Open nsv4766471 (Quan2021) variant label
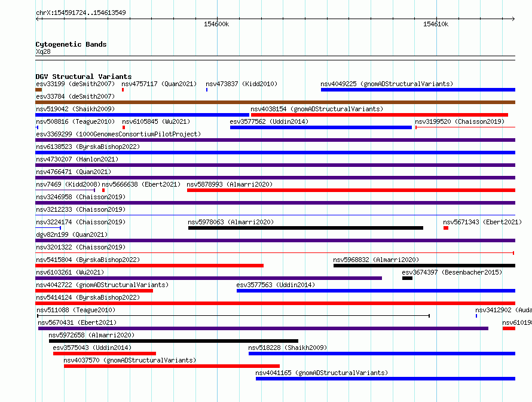 (74, 172)
